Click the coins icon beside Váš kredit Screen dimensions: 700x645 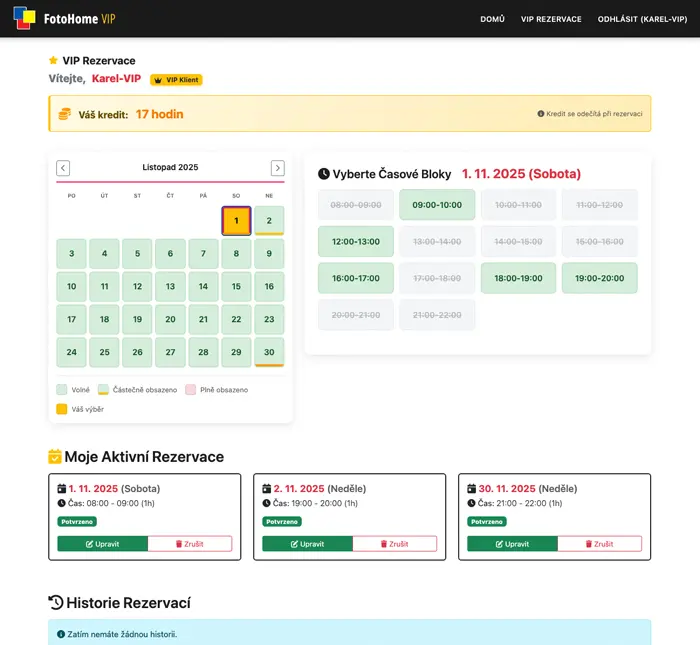click(x=65, y=114)
